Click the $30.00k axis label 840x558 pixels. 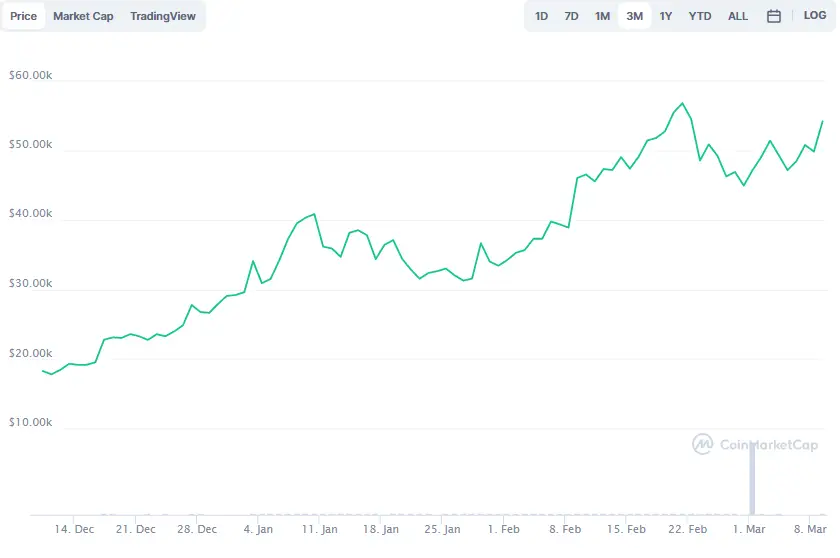(31, 283)
